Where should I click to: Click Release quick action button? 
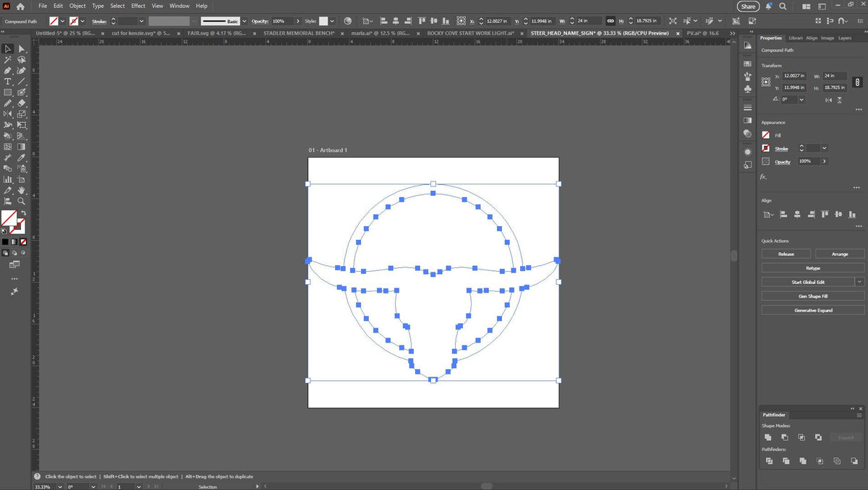click(786, 254)
